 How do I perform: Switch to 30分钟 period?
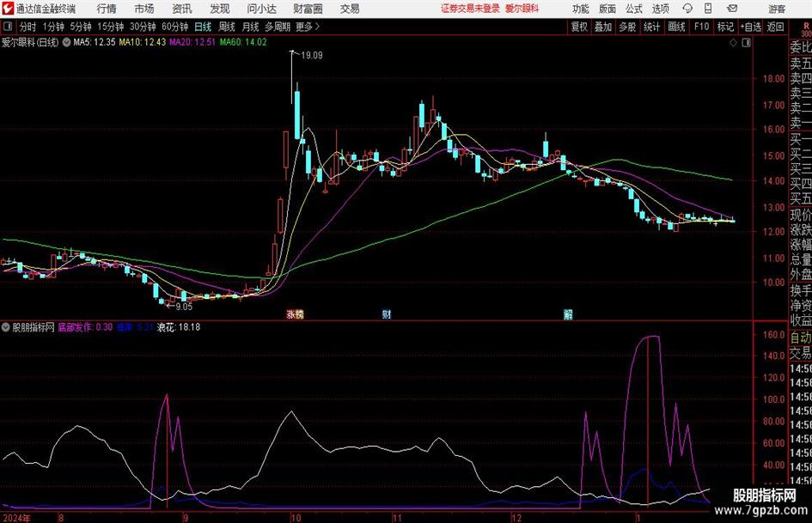pos(143,27)
